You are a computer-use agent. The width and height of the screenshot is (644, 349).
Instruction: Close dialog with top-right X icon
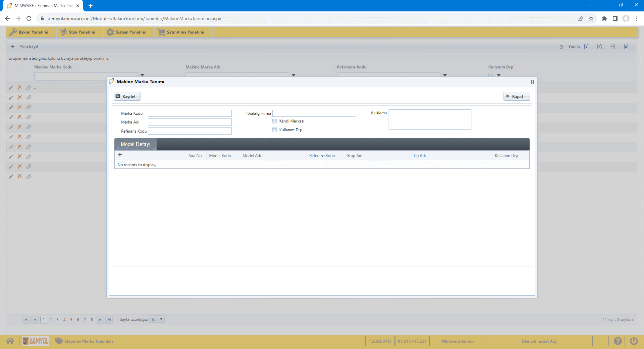pos(532,82)
